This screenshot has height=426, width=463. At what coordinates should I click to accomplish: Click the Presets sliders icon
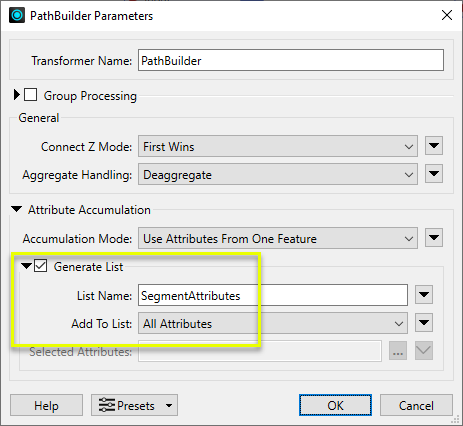[107, 405]
